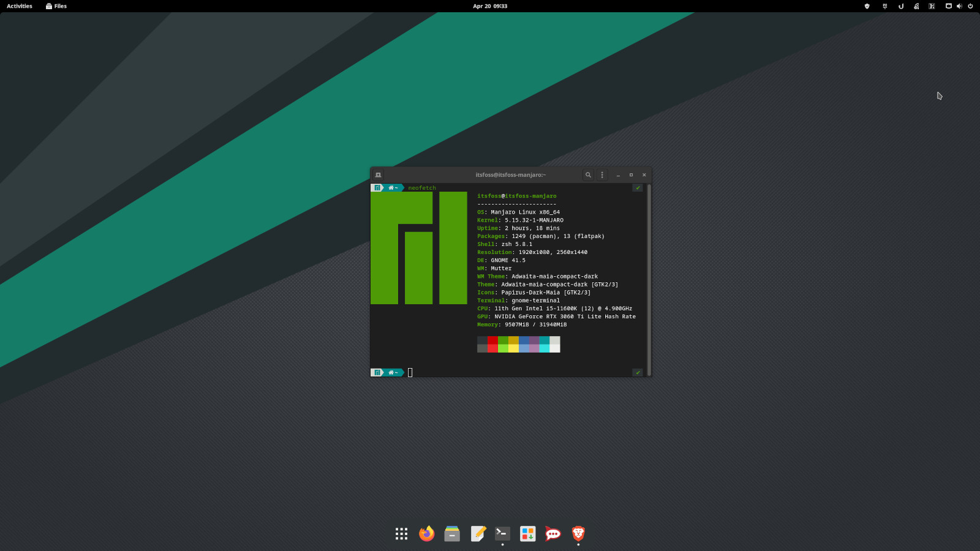Viewport: 980px width, 551px height.
Task: Launch the Brave browser
Action: tap(578, 533)
